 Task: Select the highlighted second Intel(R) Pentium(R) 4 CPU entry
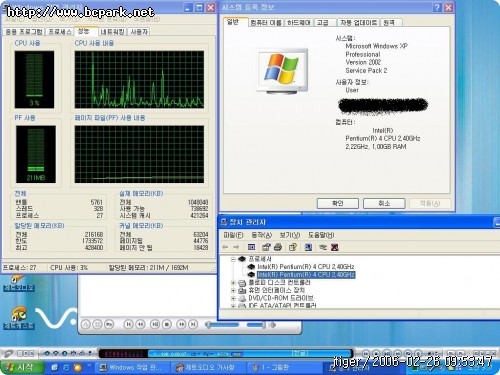(x=306, y=275)
